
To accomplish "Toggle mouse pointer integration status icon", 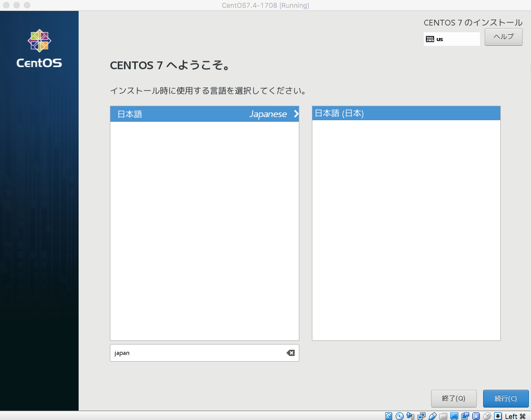I will (x=486, y=416).
